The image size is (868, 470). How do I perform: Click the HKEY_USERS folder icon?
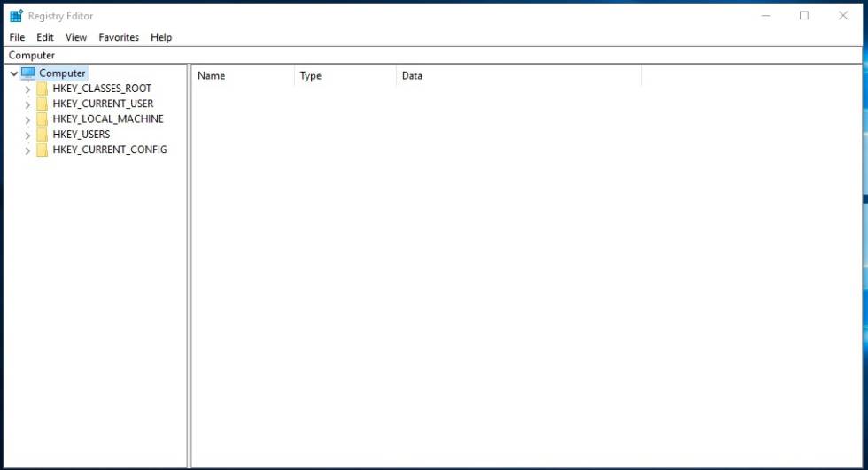(43, 135)
